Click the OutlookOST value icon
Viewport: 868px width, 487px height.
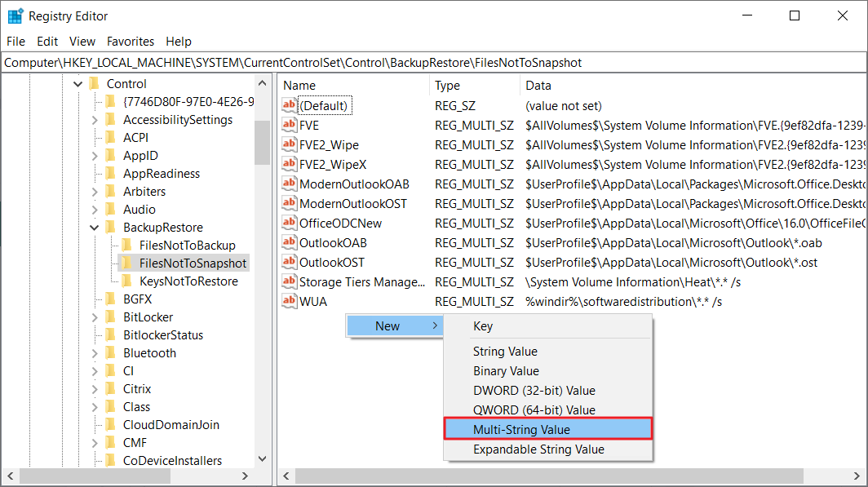[290, 262]
